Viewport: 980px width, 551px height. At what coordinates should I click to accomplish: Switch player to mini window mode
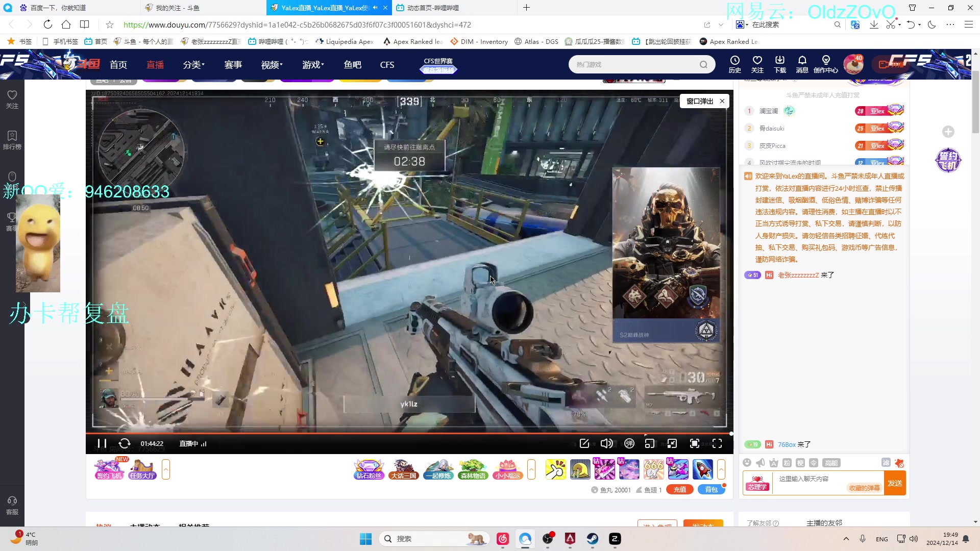click(x=649, y=443)
